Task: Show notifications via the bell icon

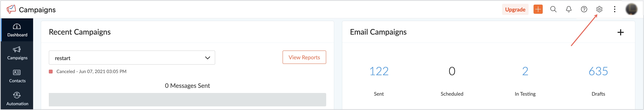Action: tap(569, 9)
